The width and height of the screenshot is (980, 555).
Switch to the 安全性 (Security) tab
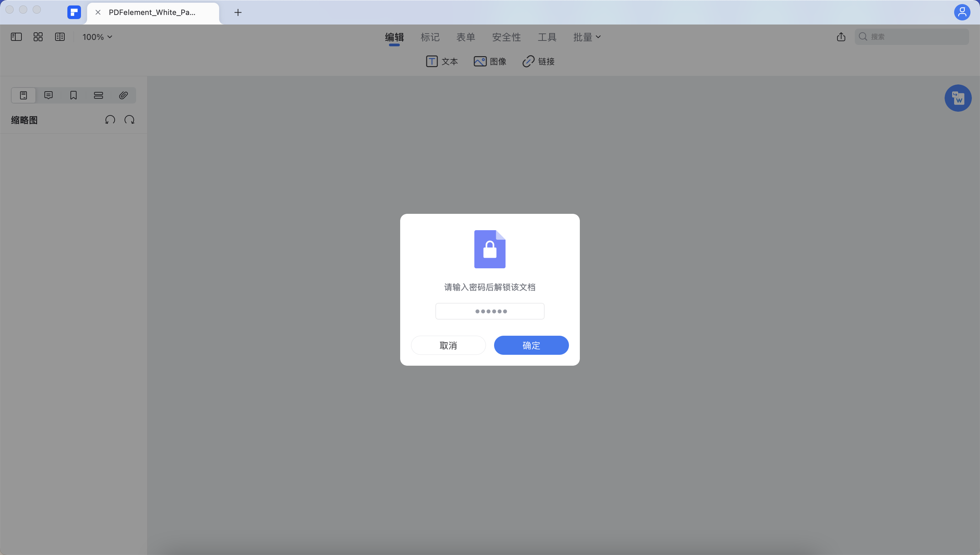tap(506, 36)
